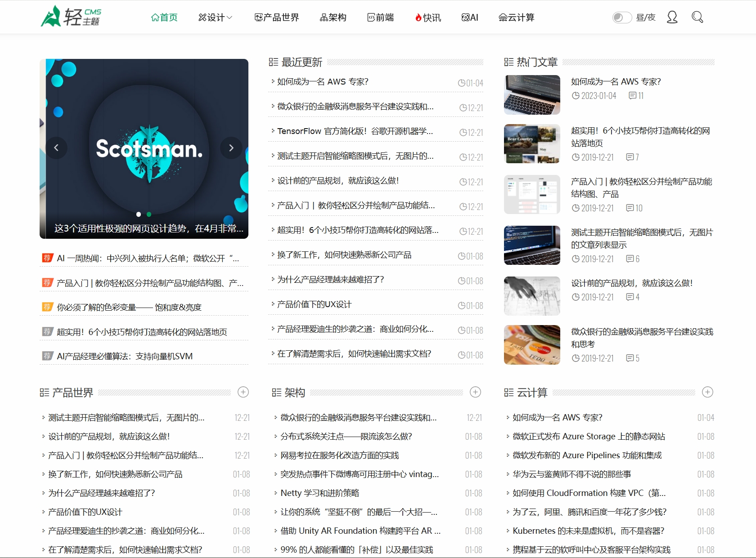
Task: Open the 架构 menu item
Action: [x=333, y=17]
